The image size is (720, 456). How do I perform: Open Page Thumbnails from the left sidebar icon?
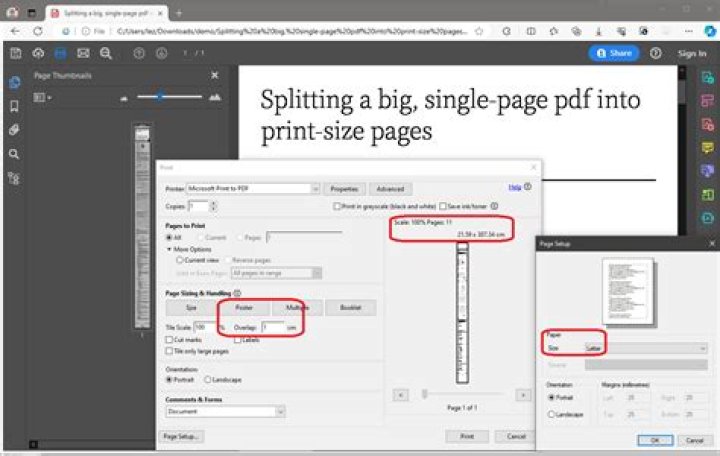[x=14, y=83]
